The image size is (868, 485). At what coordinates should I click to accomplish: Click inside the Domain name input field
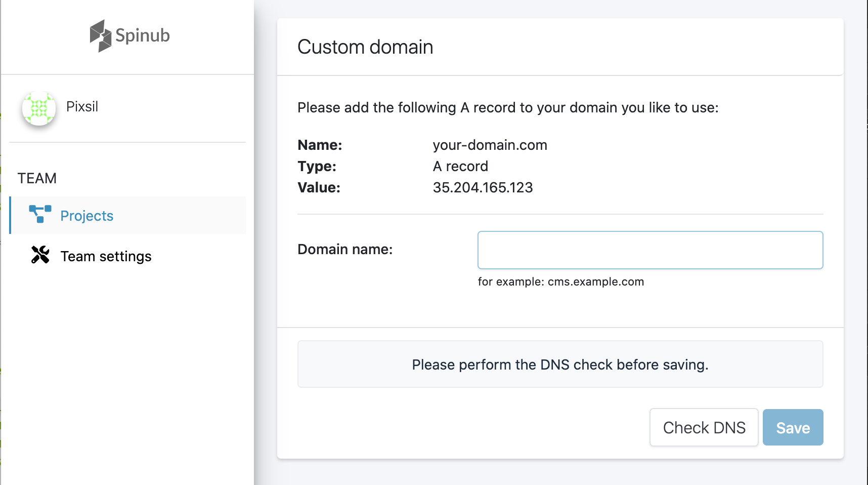coord(649,250)
